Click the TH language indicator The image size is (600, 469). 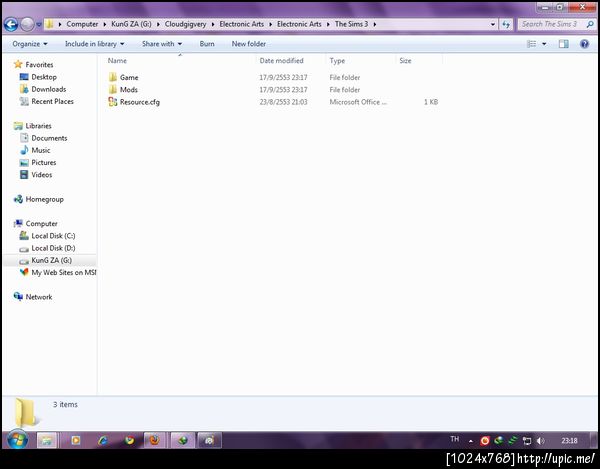pyautogui.click(x=454, y=439)
